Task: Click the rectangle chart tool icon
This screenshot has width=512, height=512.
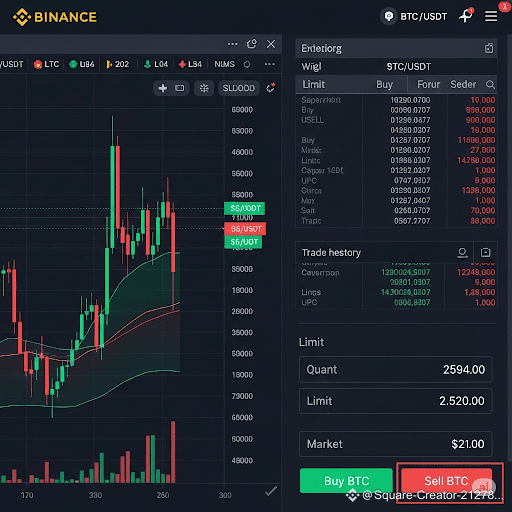Action: coord(180,88)
